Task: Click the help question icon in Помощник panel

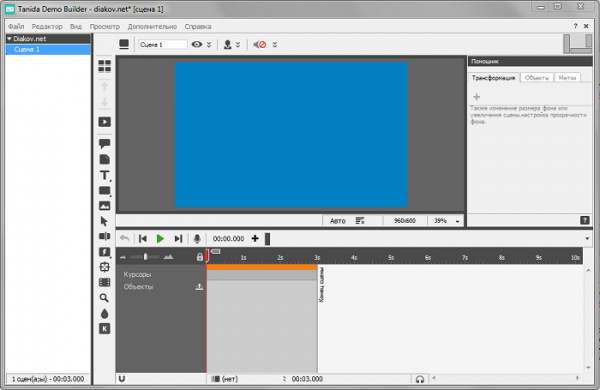Action: click(584, 220)
